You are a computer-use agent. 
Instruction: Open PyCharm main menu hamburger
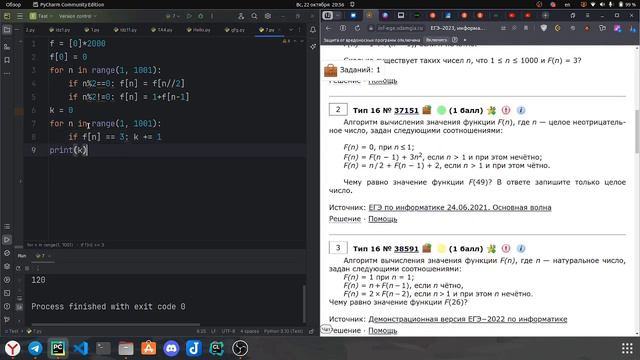point(20,16)
